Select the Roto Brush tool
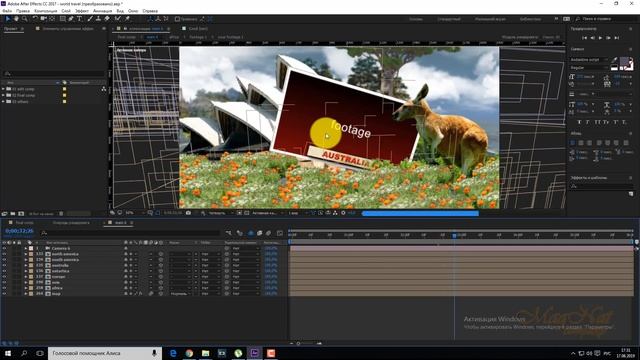This screenshot has width=640, height=360. (x=118, y=19)
